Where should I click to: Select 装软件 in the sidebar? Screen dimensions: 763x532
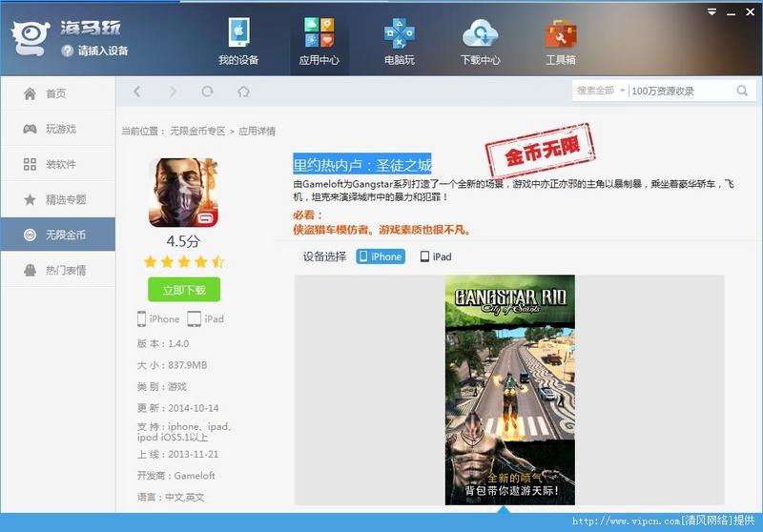tap(58, 164)
